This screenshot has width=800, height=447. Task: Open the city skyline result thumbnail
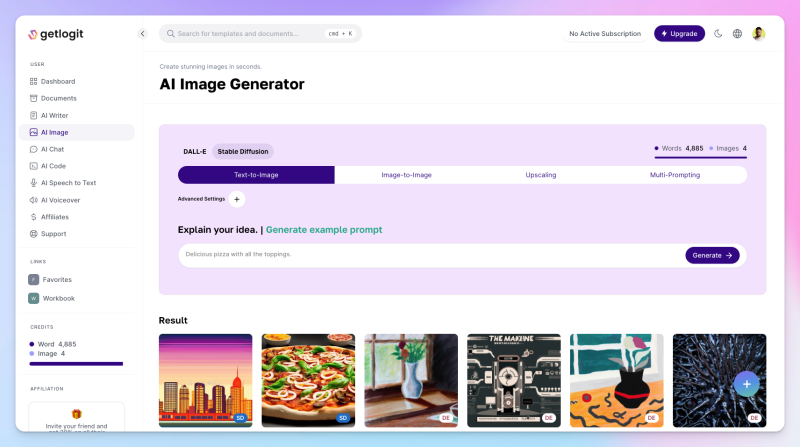pos(206,381)
